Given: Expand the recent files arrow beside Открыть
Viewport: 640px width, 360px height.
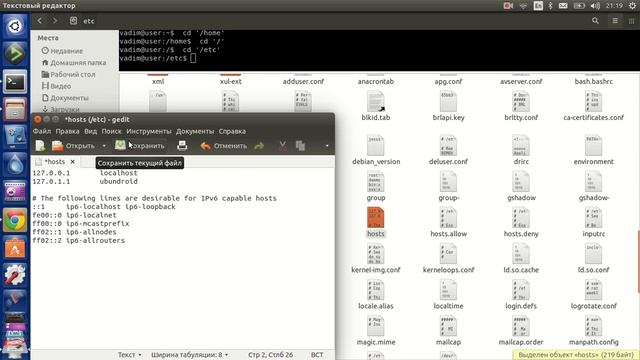Looking at the screenshot, I should tap(104, 146).
